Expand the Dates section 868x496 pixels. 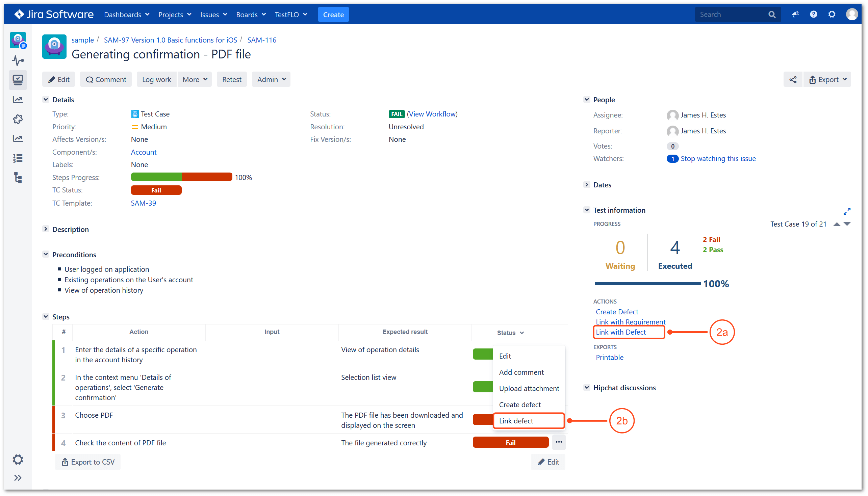point(587,184)
